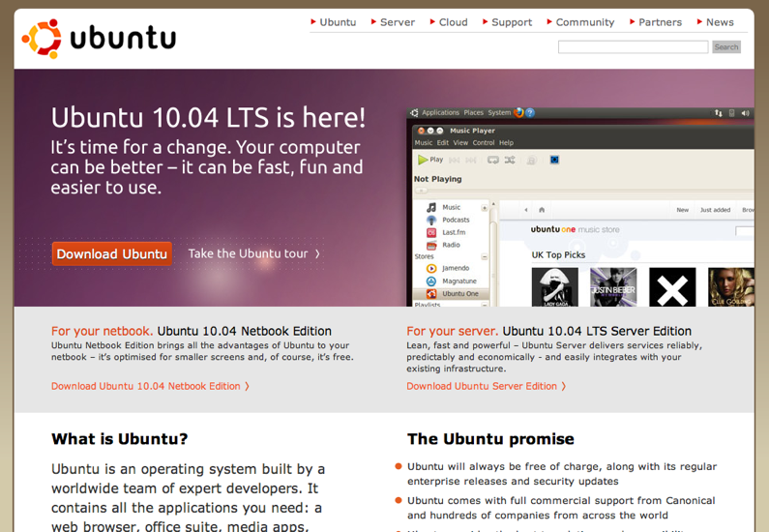Open the Places menu in the panel
Image resolution: width=769 pixels, height=532 pixels.
click(x=473, y=113)
